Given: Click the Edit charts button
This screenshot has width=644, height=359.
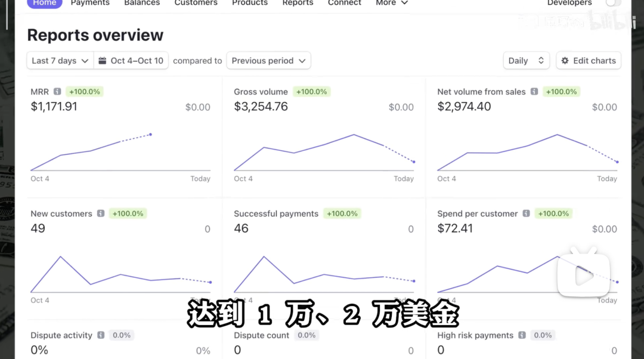Looking at the screenshot, I should 589,60.
